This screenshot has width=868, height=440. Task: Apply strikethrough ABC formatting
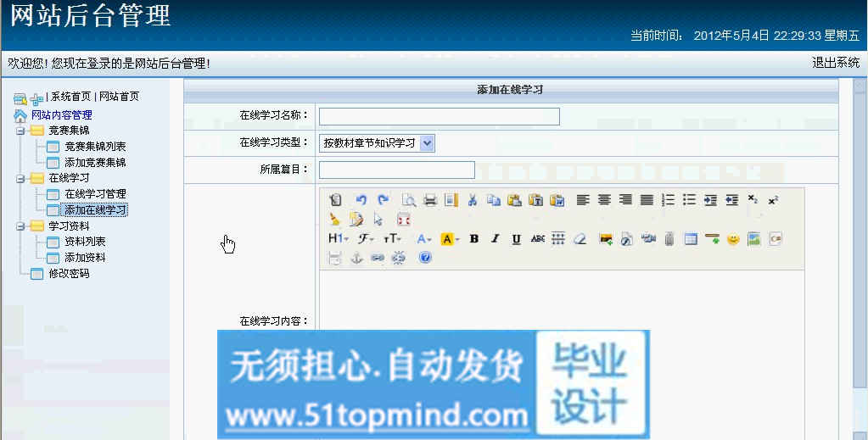tap(538, 238)
